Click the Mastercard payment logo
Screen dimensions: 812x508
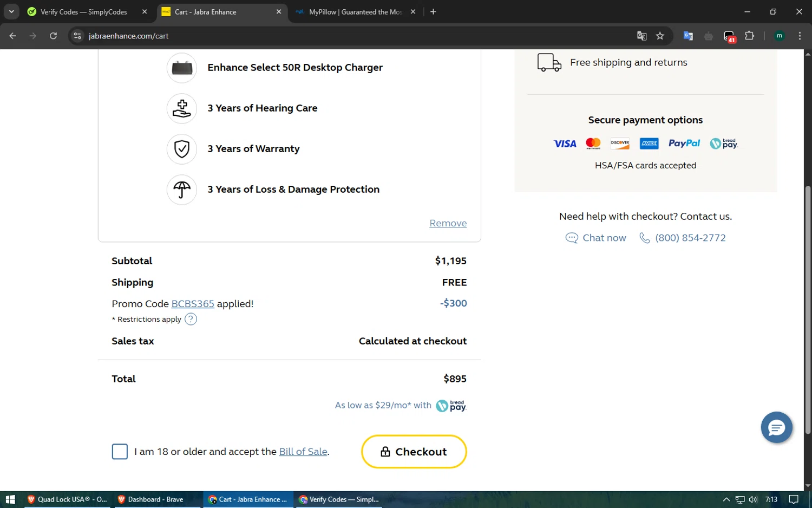click(593, 144)
